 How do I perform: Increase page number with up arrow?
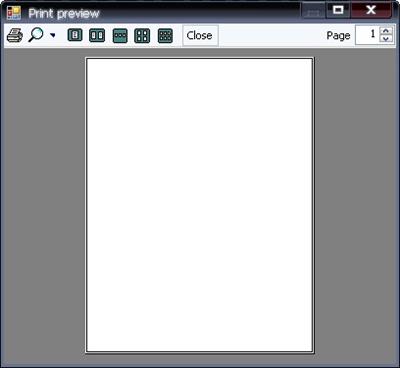[386, 31]
